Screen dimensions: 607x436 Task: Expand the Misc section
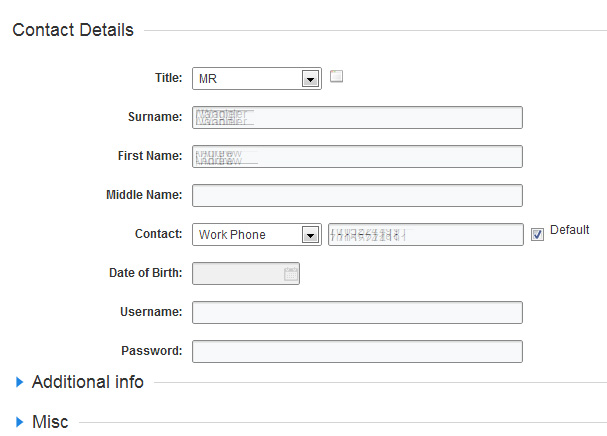(50, 422)
